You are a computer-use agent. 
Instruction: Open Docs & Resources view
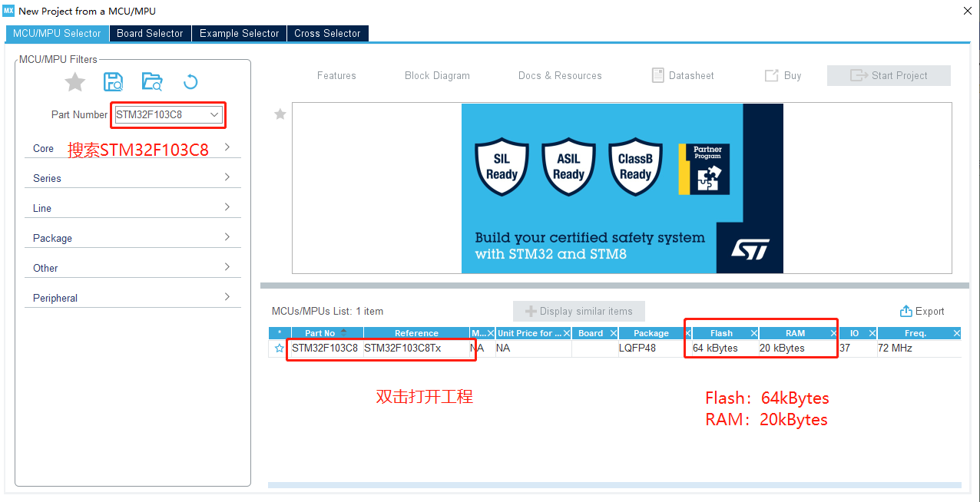click(x=560, y=75)
